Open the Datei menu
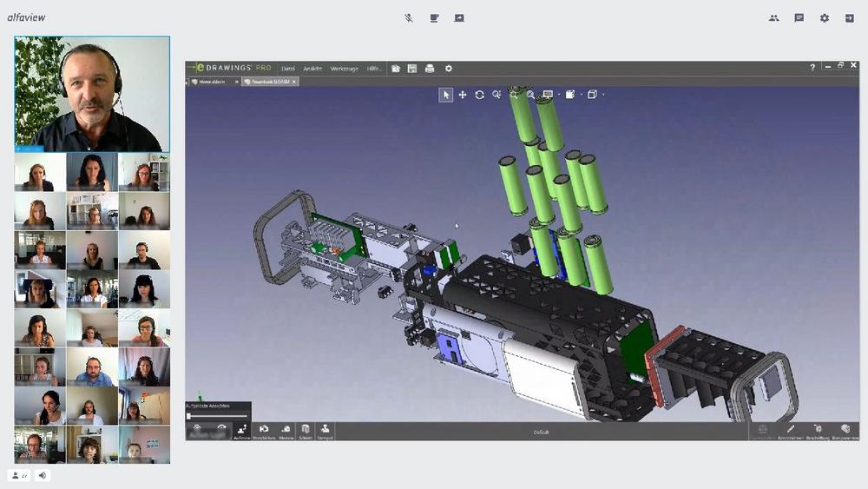 click(288, 69)
